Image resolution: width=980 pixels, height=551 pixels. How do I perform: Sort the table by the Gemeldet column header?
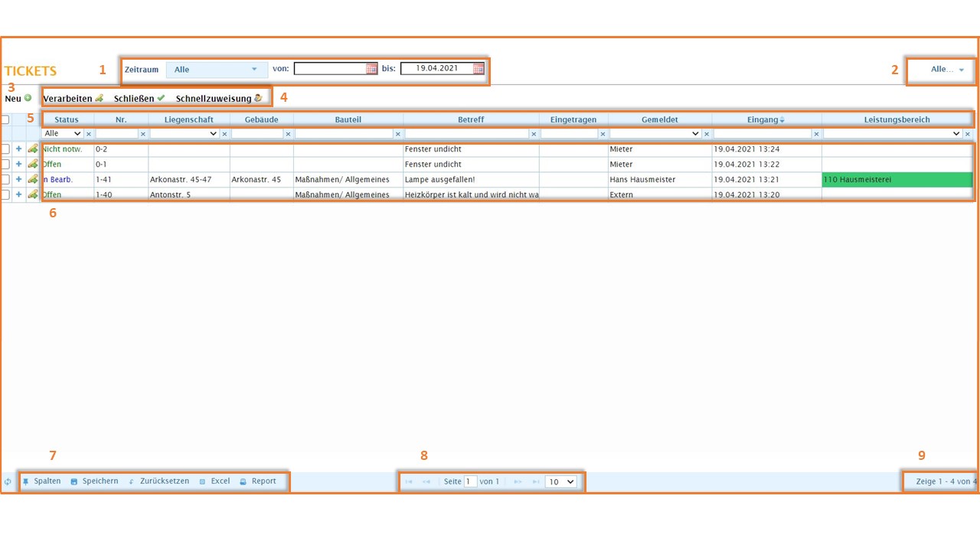[x=660, y=120]
